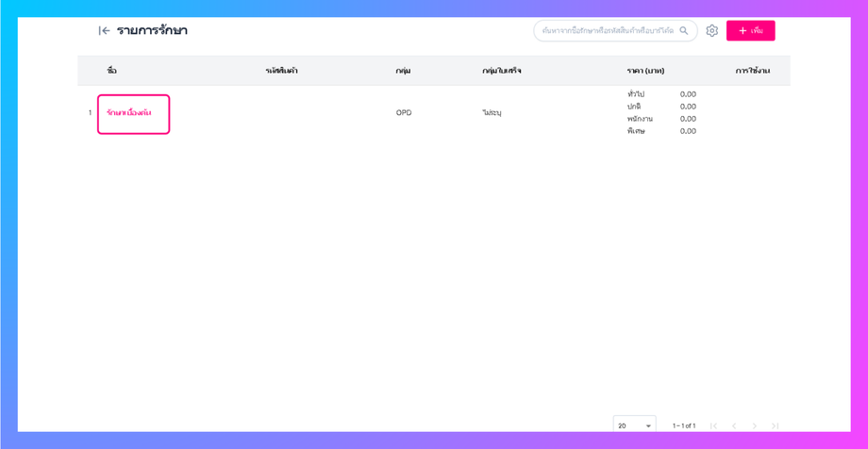Open the รักษาเบื้องต้น treatment link
Image resolution: width=868 pixels, height=449 pixels.
coord(129,113)
